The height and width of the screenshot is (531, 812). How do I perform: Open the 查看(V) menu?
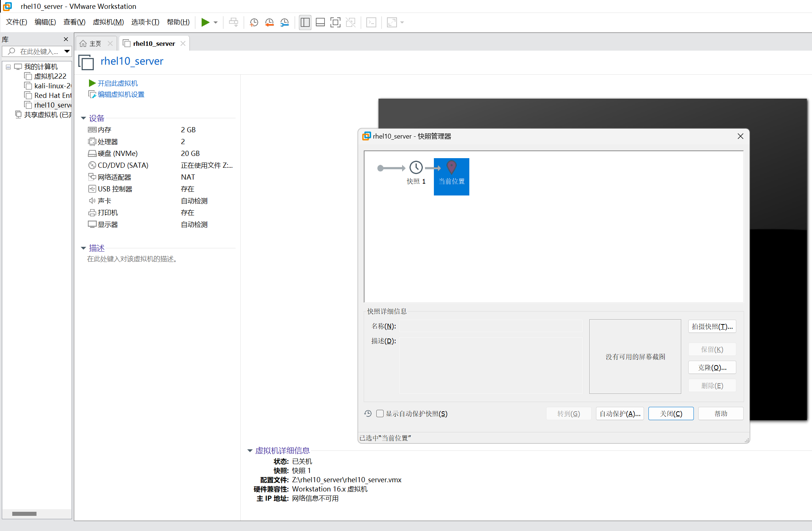(x=75, y=22)
